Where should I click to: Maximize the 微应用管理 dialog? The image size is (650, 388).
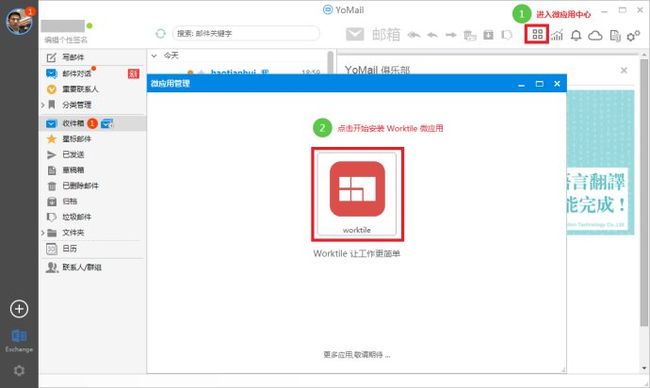pyautogui.click(x=539, y=84)
